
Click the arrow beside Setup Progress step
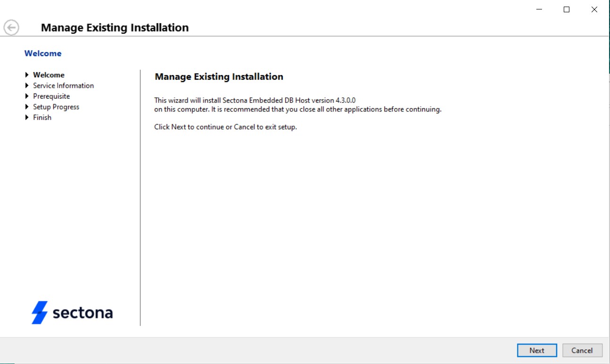pyautogui.click(x=27, y=107)
